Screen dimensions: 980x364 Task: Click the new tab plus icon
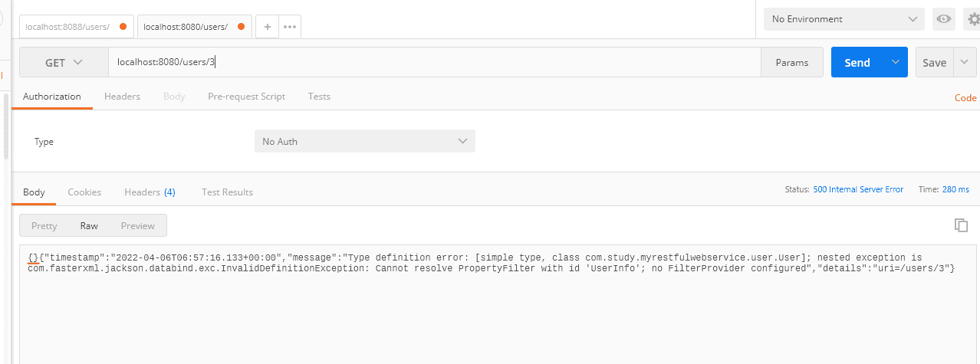click(x=267, y=27)
